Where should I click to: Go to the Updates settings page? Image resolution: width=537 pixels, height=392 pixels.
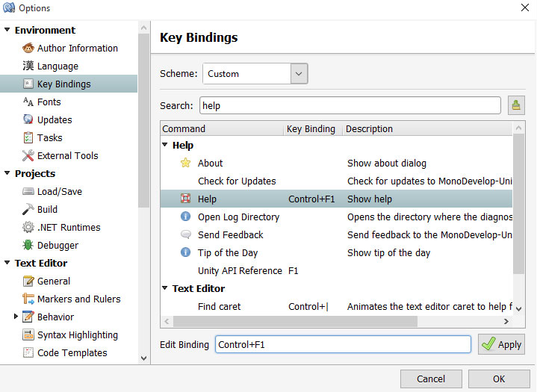[x=55, y=119]
